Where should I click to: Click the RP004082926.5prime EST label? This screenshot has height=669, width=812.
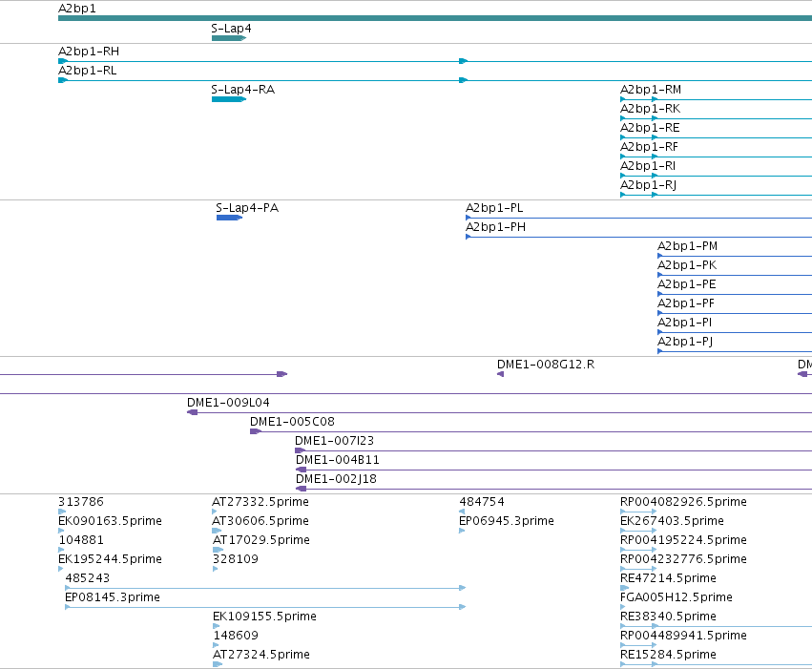pos(683,502)
